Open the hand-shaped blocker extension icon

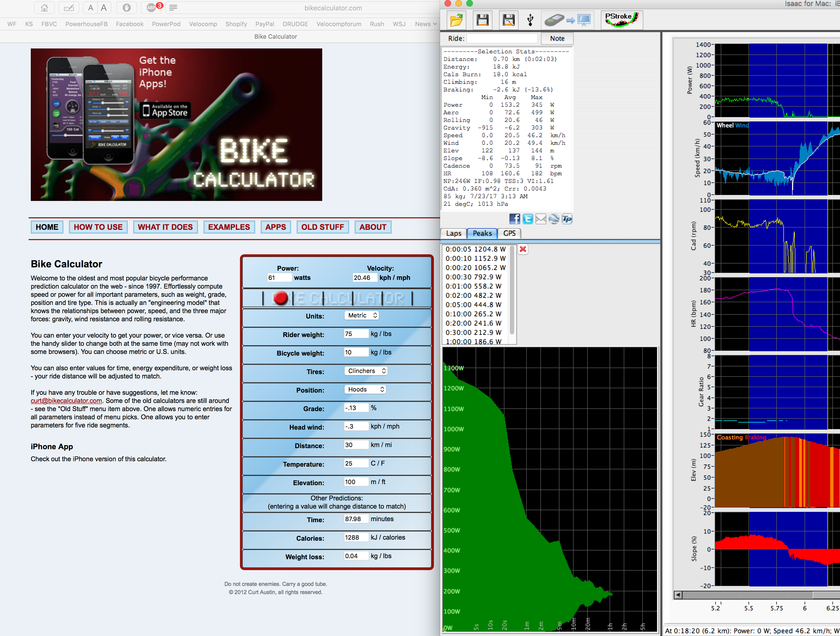click(x=126, y=8)
